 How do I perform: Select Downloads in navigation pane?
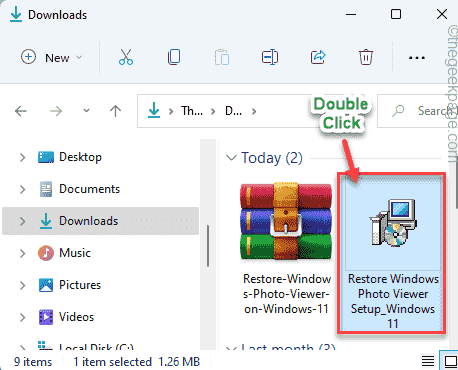pos(100,221)
